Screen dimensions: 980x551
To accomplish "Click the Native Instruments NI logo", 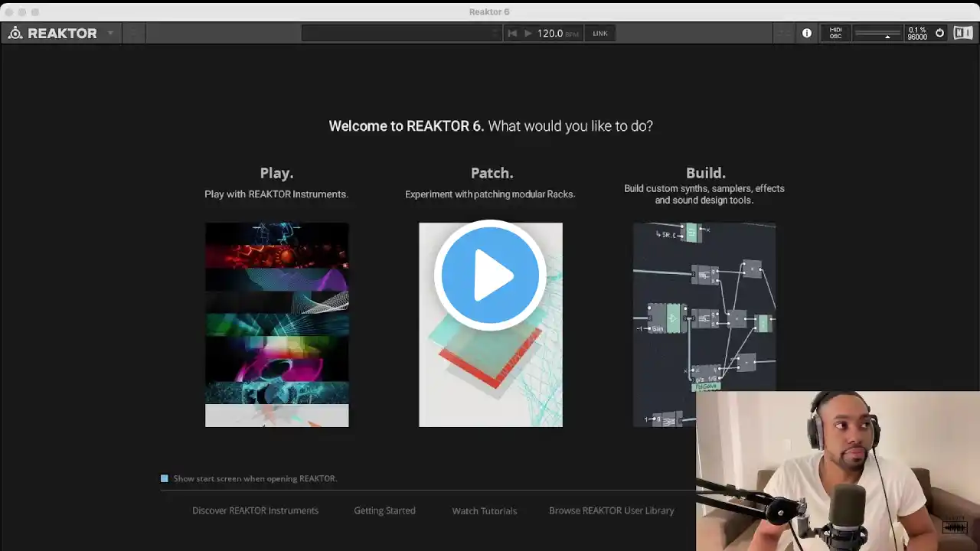I will point(963,33).
